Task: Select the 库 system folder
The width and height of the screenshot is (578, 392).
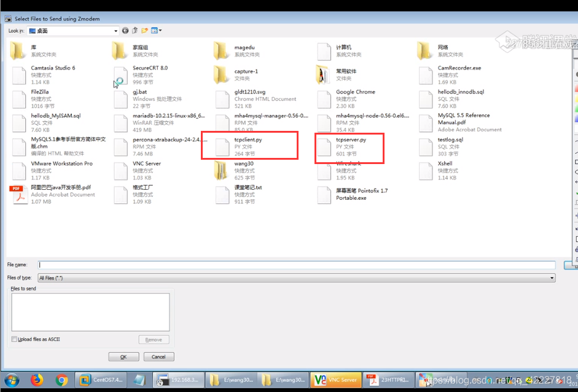Action: click(x=33, y=51)
